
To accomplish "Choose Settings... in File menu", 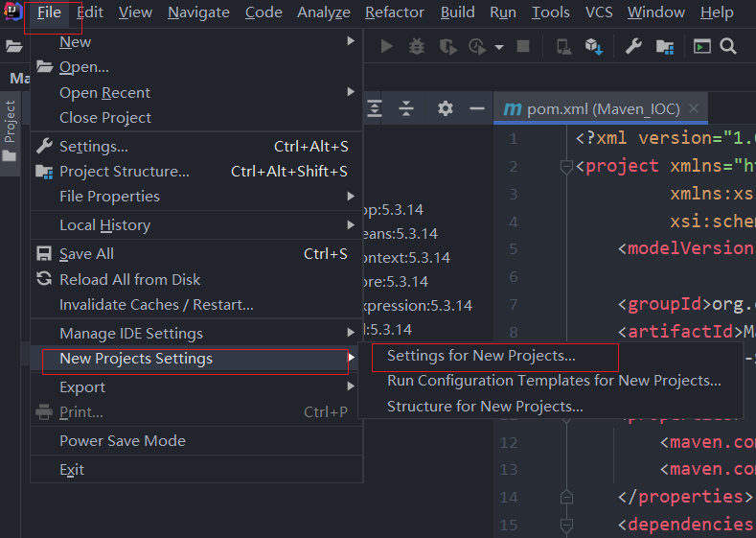I will [x=196, y=146].
